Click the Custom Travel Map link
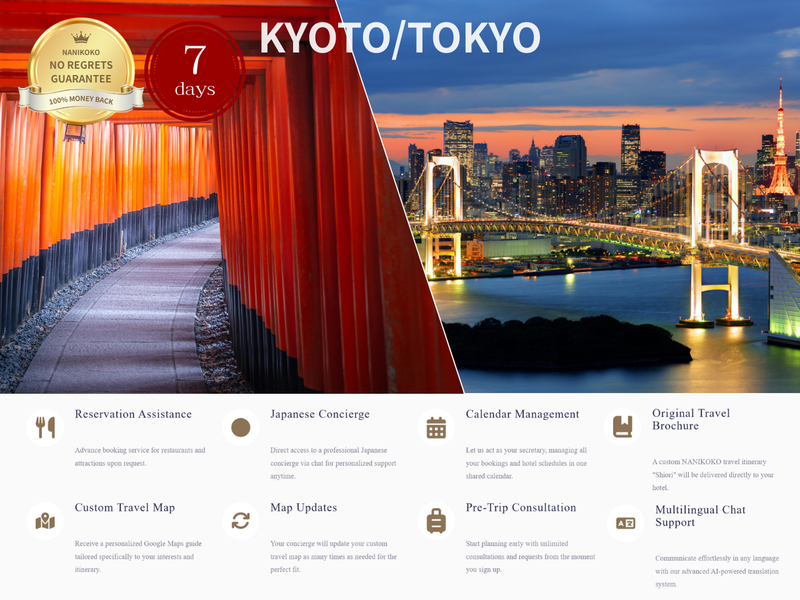The width and height of the screenshot is (800, 600). coord(124,507)
